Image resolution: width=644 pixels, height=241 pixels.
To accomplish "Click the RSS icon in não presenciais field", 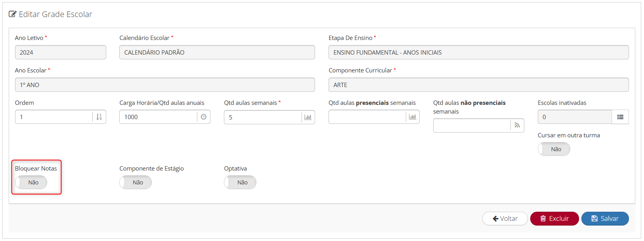I will pyautogui.click(x=517, y=125).
